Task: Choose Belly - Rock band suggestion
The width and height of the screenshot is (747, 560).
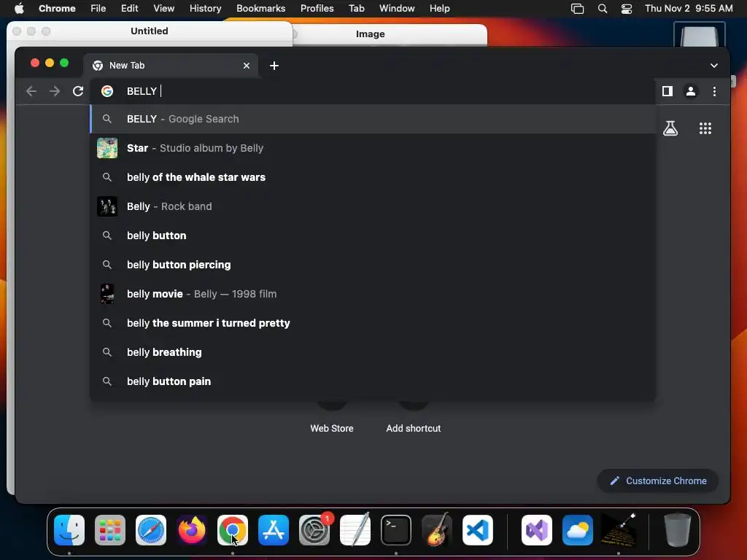Action: tap(373, 206)
